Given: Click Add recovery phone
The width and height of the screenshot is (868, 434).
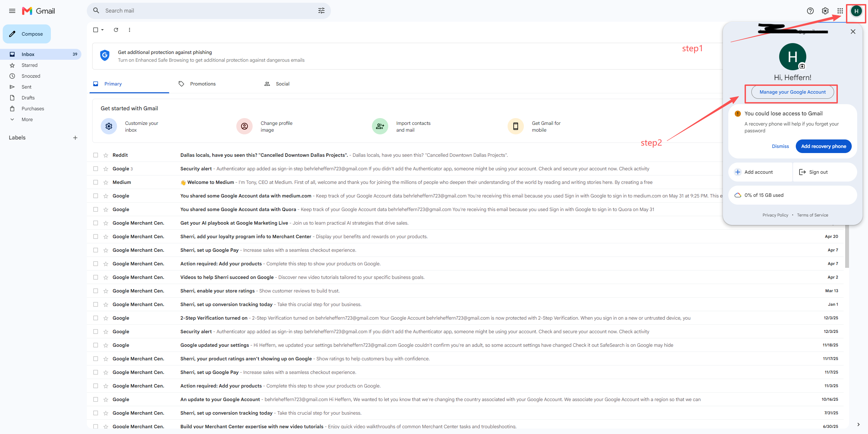Looking at the screenshot, I should pyautogui.click(x=824, y=146).
